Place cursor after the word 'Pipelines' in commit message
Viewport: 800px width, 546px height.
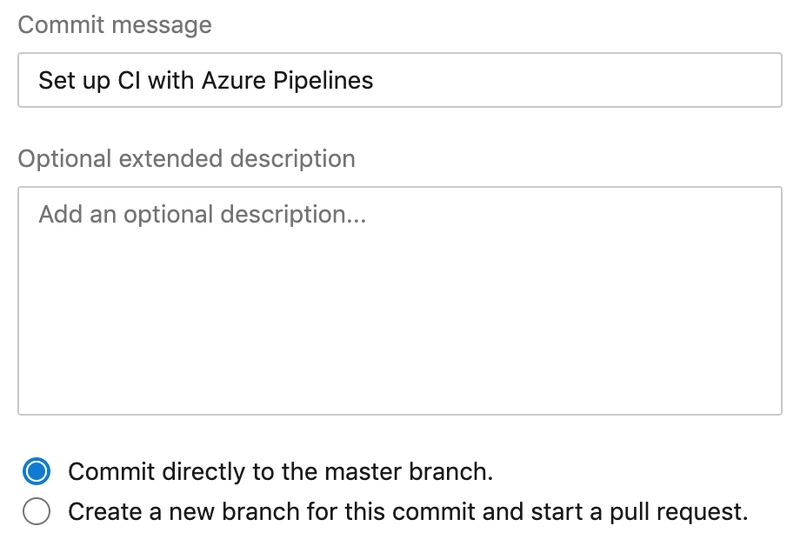coord(375,80)
